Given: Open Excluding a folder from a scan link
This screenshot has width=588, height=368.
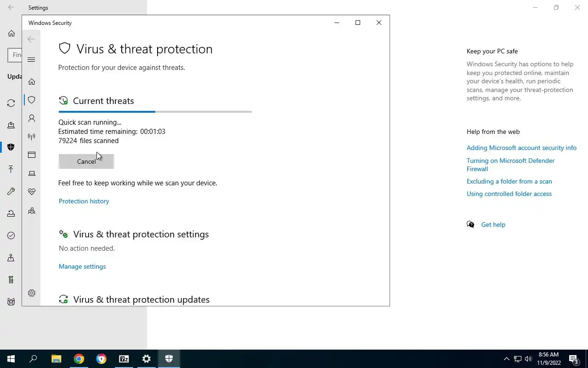Looking at the screenshot, I should 509,181.
